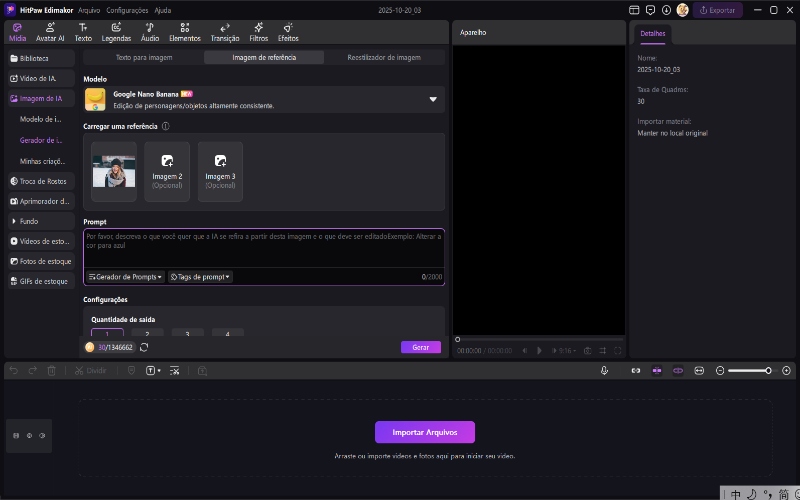Viewport: 800px width, 500px height.
Task: Click the timeline zoom slider
Action: (x=748, y=370)
